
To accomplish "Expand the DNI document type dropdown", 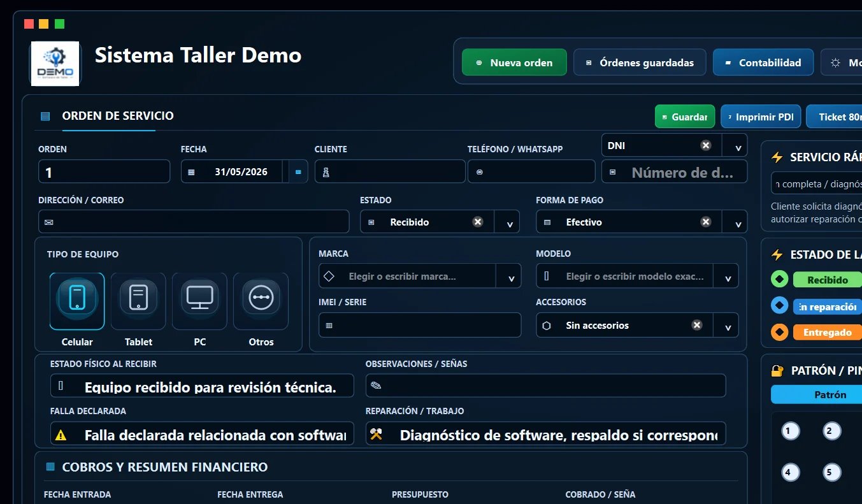I will pyautogui.click(x=738, y=146).
